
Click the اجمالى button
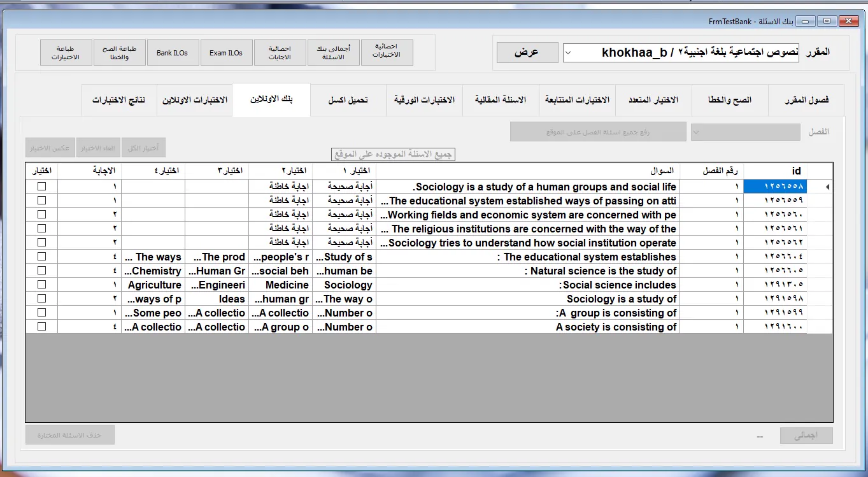806,436
